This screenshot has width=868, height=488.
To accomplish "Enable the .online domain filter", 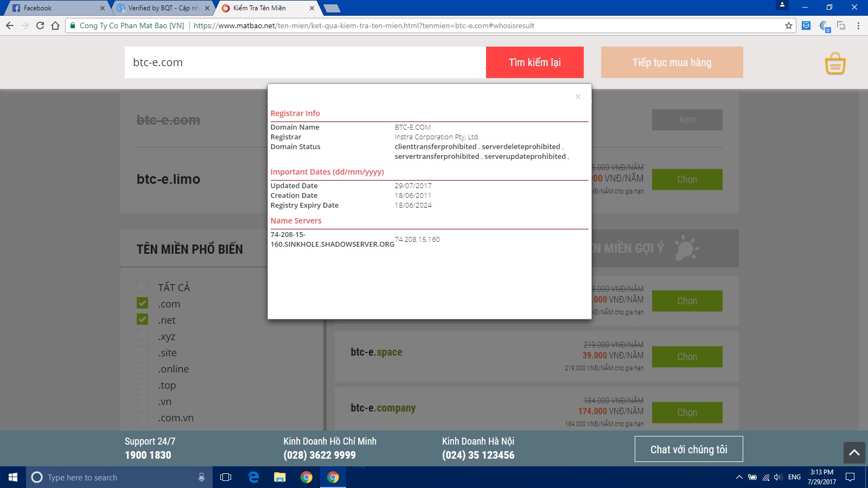I will [x=142, y=368].
